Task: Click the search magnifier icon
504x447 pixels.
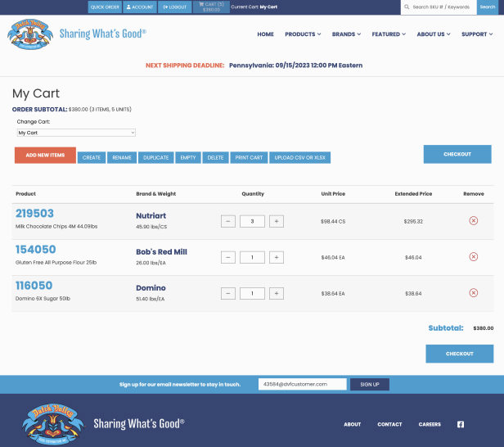Action: [407, 7]
